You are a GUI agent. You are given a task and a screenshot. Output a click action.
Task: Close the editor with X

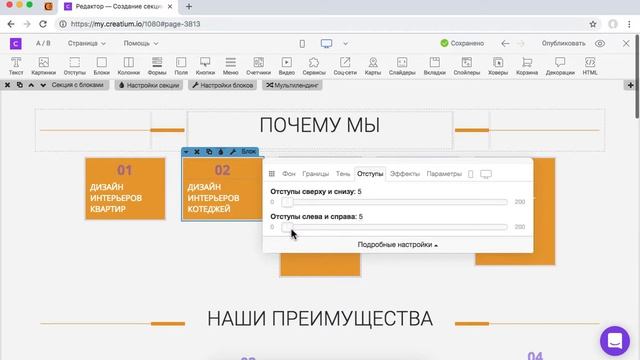[626, 43]
